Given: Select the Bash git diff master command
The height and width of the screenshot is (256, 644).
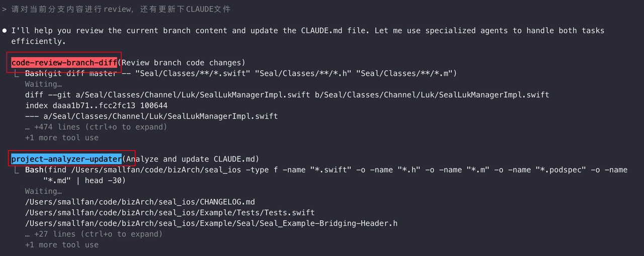Looking at the screenshot, I should (x=240, y=73).
